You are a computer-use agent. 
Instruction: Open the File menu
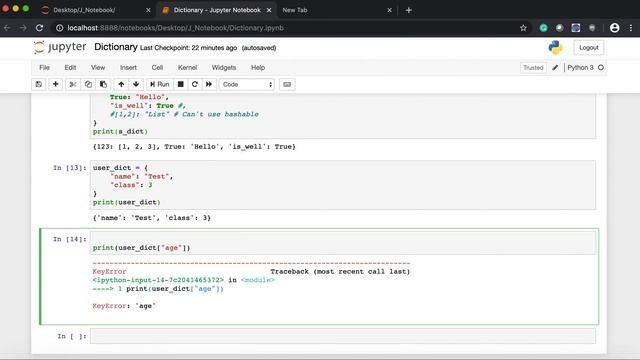[x=44, y=67]
